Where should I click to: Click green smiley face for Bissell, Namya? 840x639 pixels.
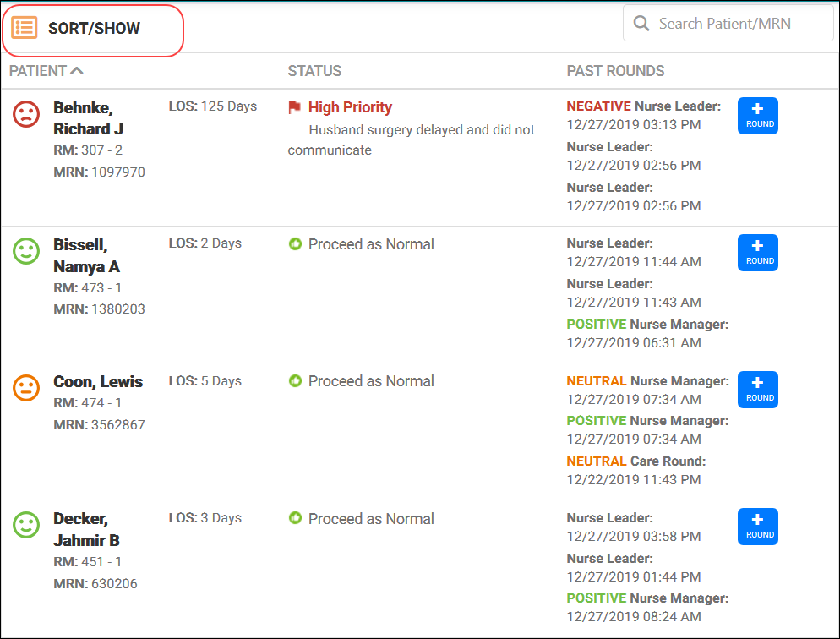[26, 251]
